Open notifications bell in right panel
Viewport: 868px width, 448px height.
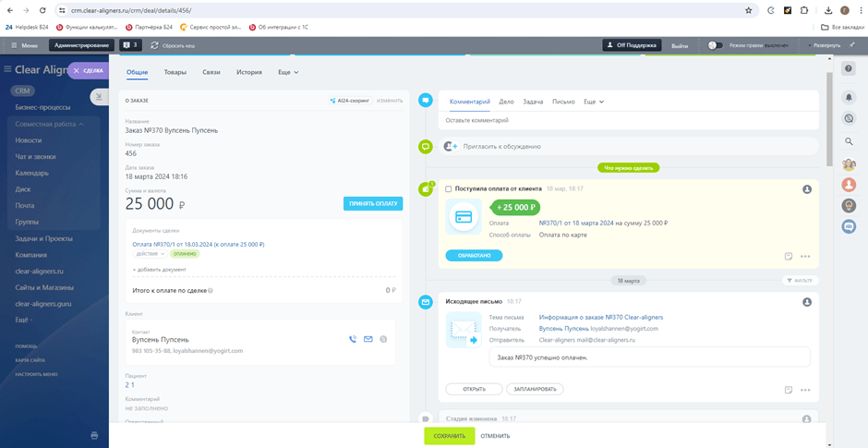(x=848, y=98)
